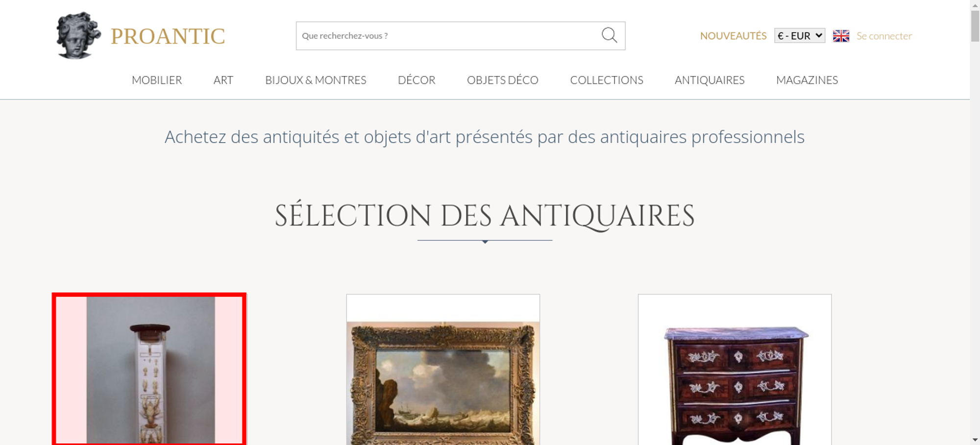Open the NOUVEAUTÉS link
The height and width of the screenshot is (445, 980).
tap(733, 36)
